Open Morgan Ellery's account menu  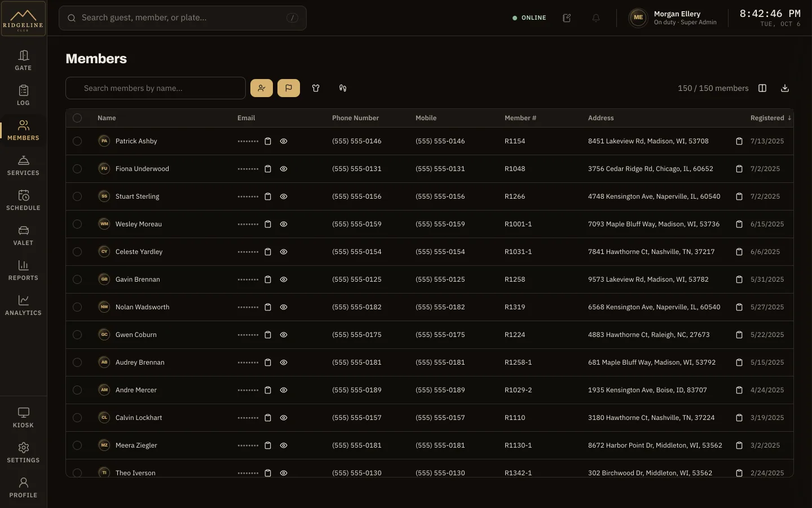coord(673,18)
